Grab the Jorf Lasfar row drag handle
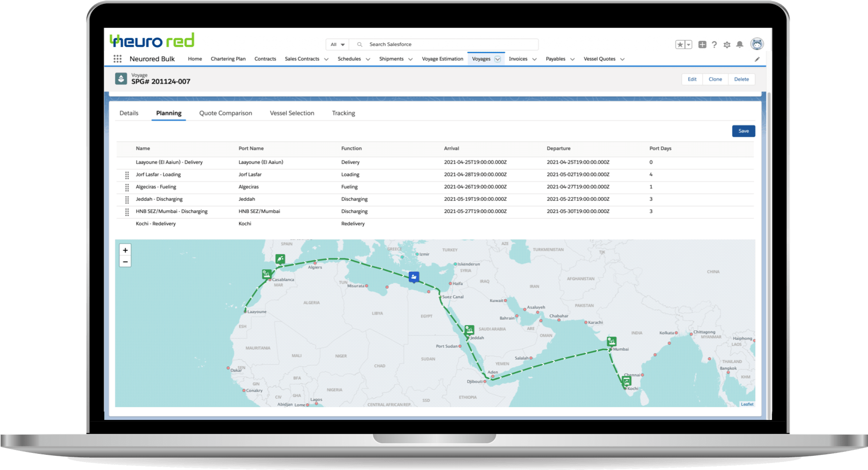This screenshot has width=868, height=470. coord(127,175)
